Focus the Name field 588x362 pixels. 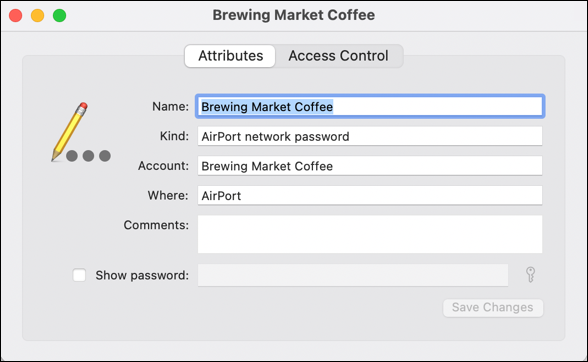coord(370,107)
